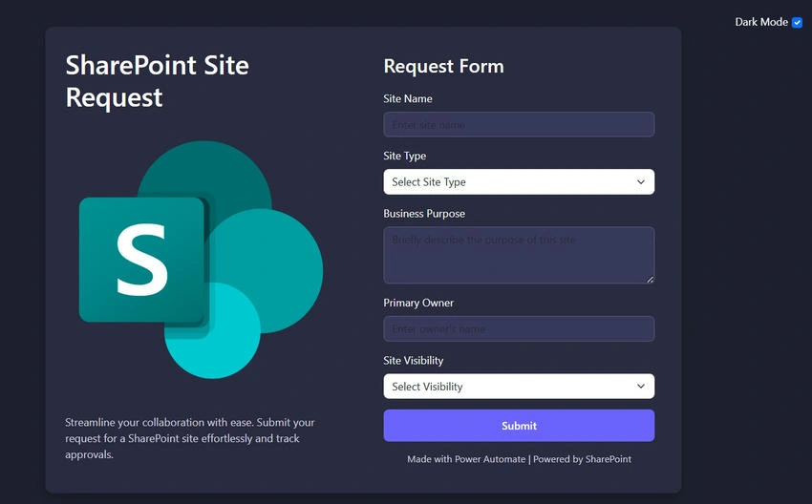Click the white S tile in logo
The height and width of the screenshot is (504, 812).
[x=141, y=260]
